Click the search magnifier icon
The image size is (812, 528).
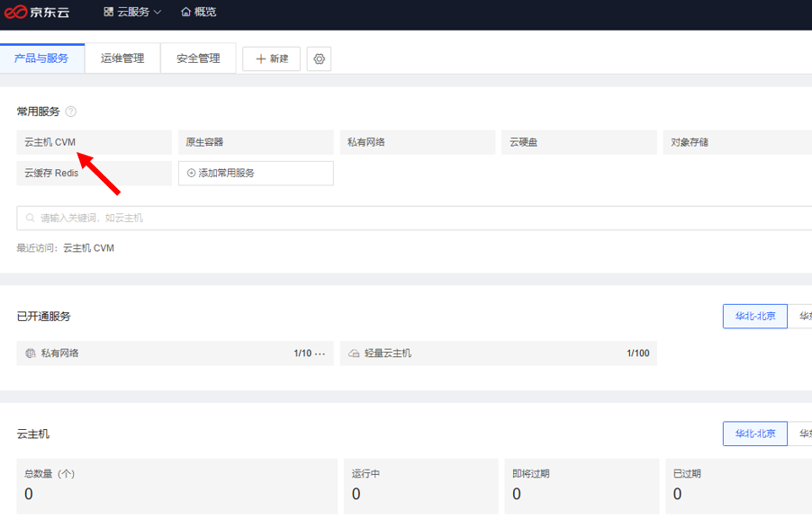[x=30, y=218]
